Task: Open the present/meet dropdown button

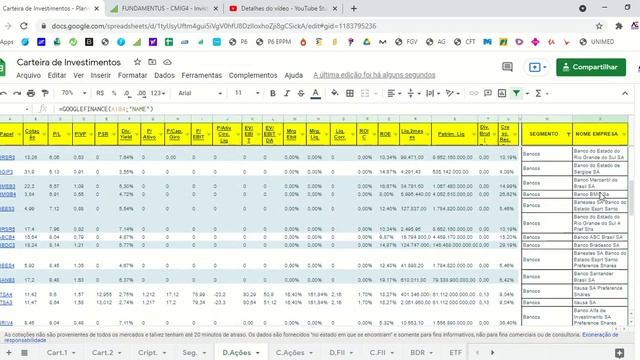Action: pyautogui.click(x=537, y=67)
